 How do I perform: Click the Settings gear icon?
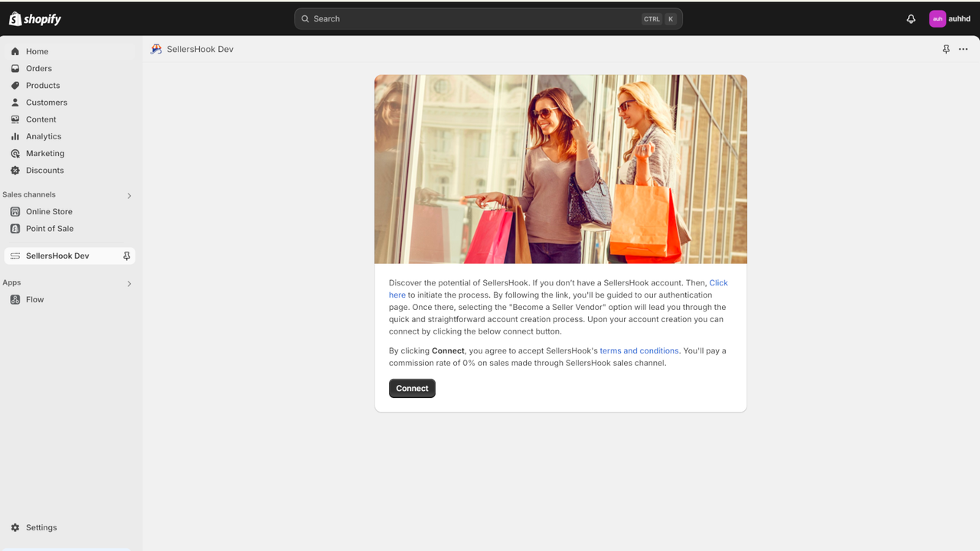click(15, 527)
